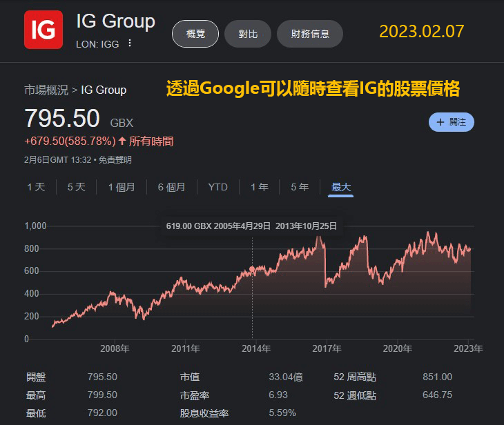Select the YTD chart range
This screenshot has width=504, height=425.
(x=218, y=187)
